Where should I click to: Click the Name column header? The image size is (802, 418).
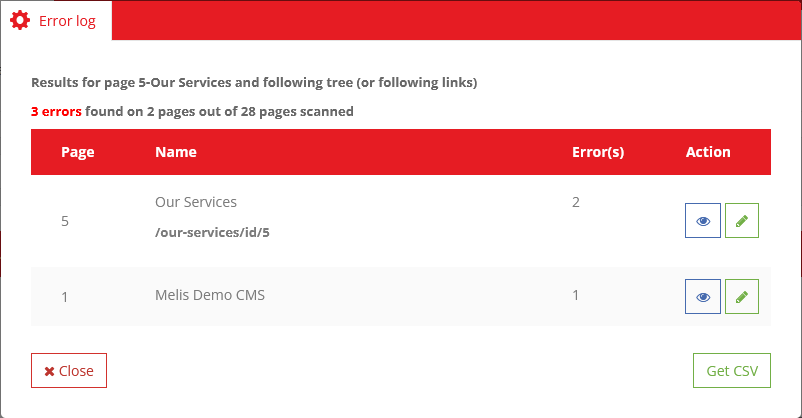pyautogui.click(x=176, y=152)
